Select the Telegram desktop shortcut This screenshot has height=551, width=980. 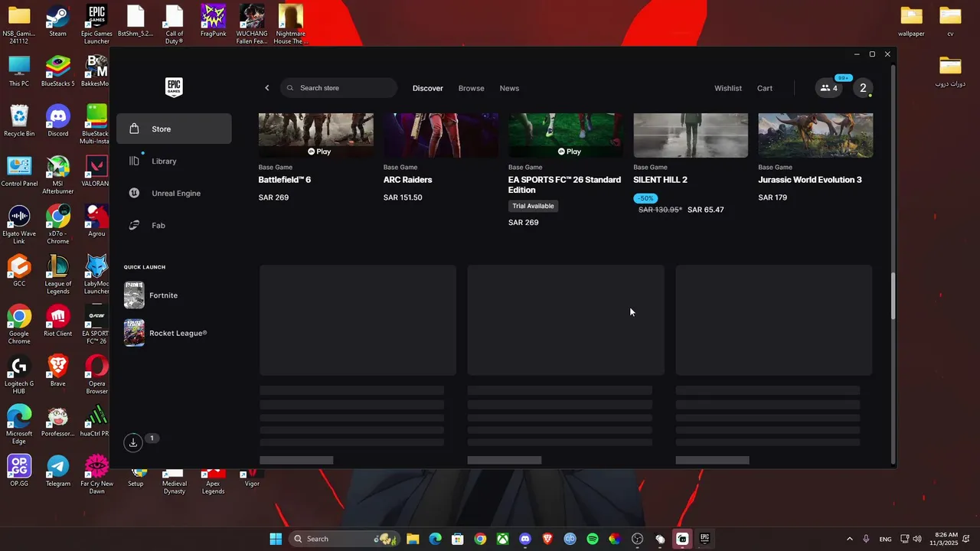(x=57, y=471)
